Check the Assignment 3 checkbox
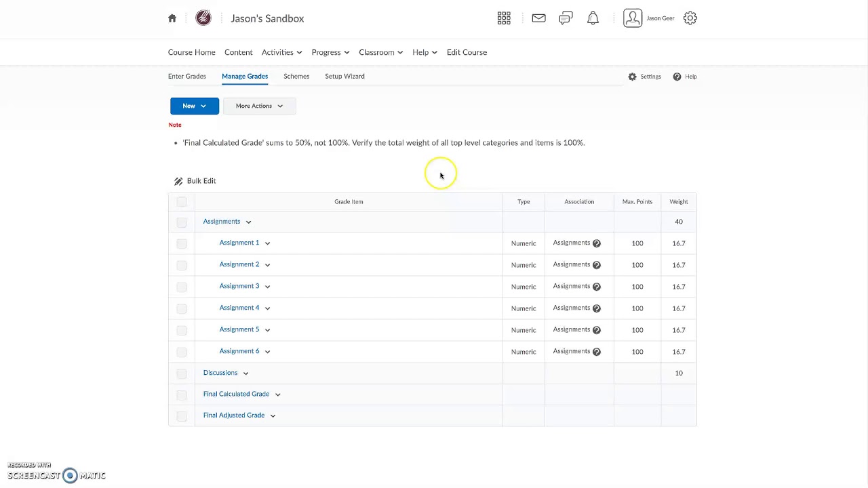The width and height of the screenshot is (868, 488). click(x=182, y=286)
